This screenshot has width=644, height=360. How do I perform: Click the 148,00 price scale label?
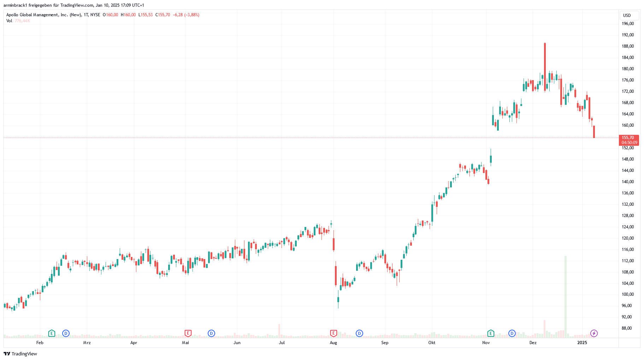point(628,159)
